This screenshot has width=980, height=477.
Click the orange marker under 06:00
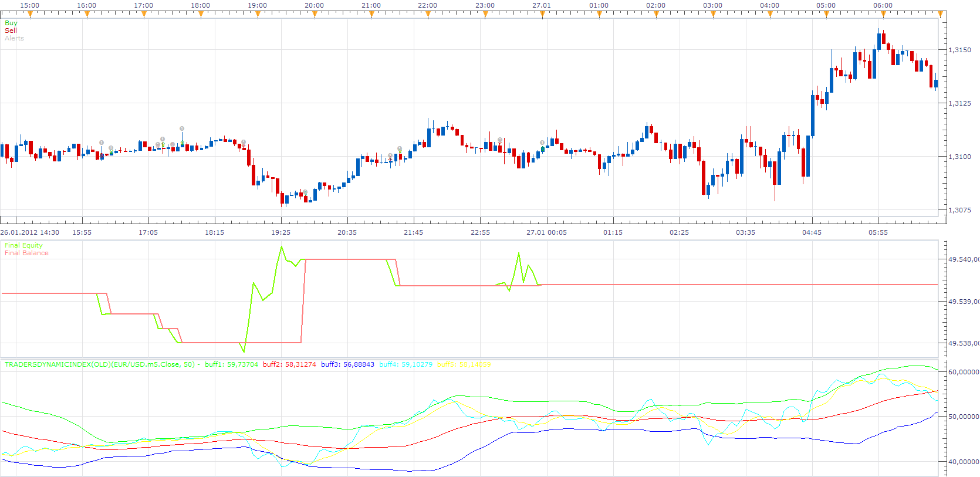883,15
